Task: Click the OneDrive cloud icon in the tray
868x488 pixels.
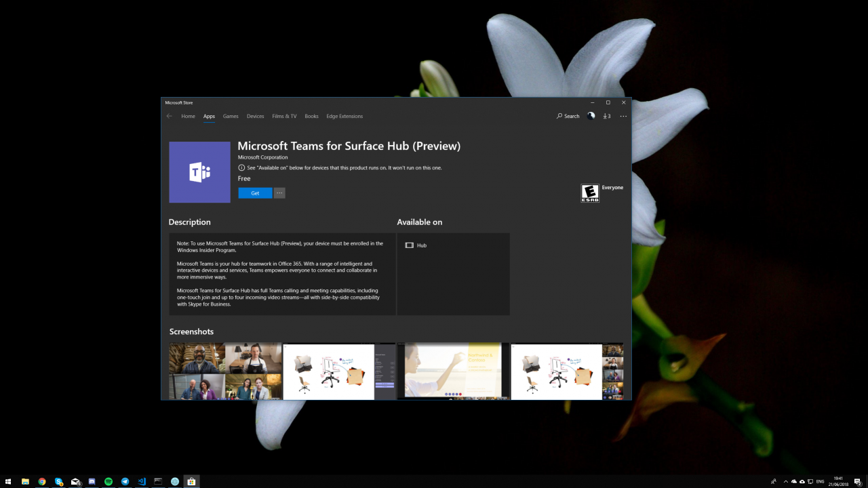Action: pyautogui.click(x=794, y=481)
